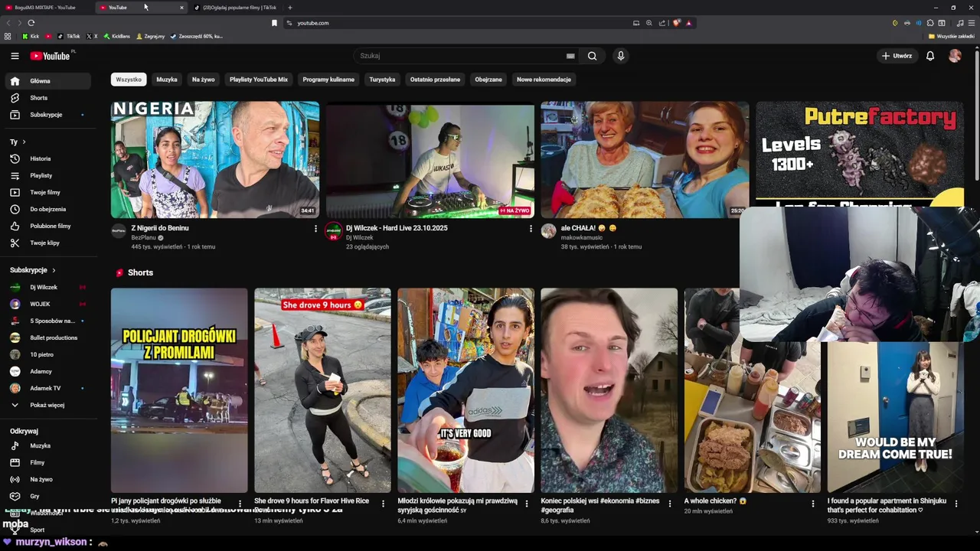The image size is (980, 551).
Task: Open options for Koniec polskiej wsi short
Action: pyautogui.click(x=669, y=504)
